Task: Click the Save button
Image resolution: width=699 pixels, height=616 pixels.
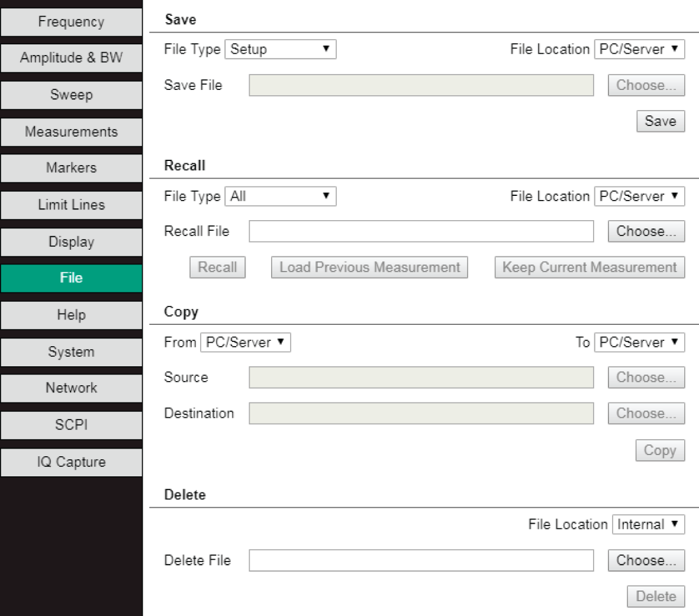Action: coord(660,121)
